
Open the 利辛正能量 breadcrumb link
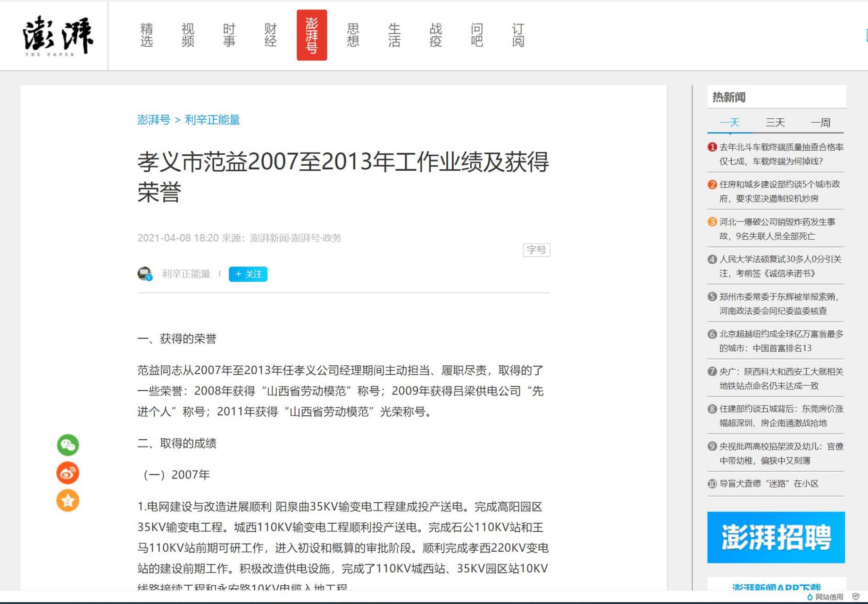point(212,120)
